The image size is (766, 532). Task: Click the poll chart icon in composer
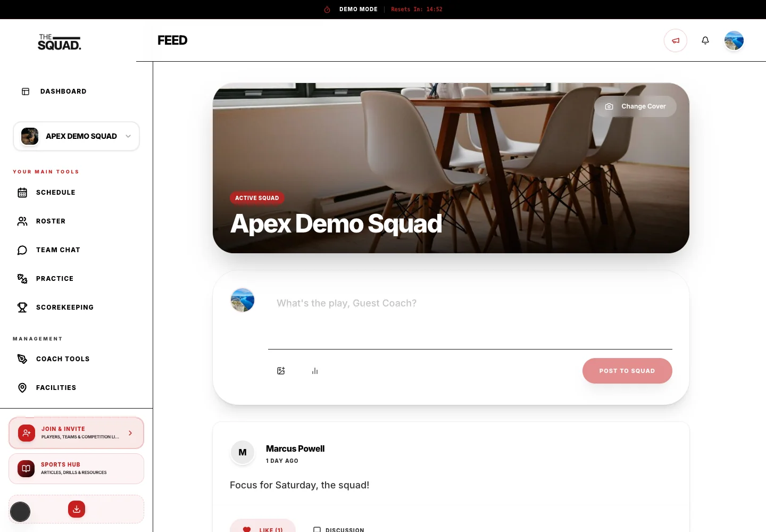coord(315,371)
